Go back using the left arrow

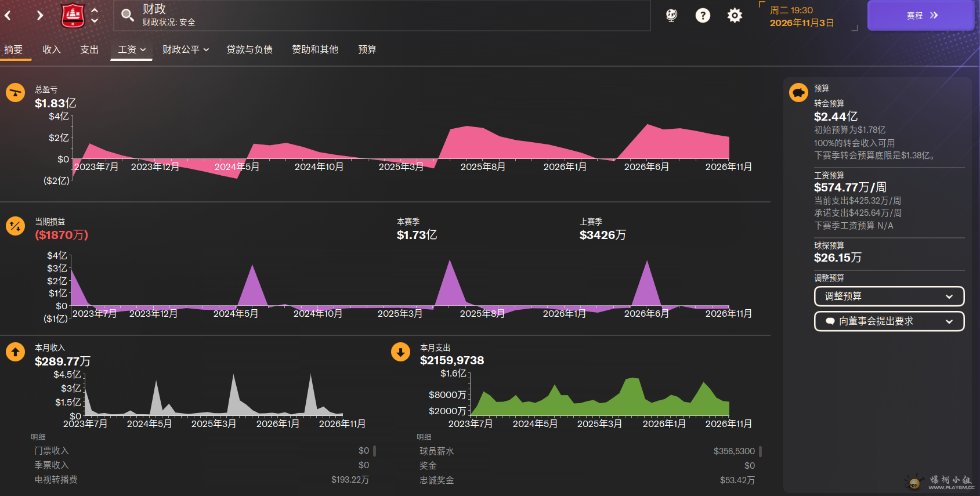coord(8,16)
